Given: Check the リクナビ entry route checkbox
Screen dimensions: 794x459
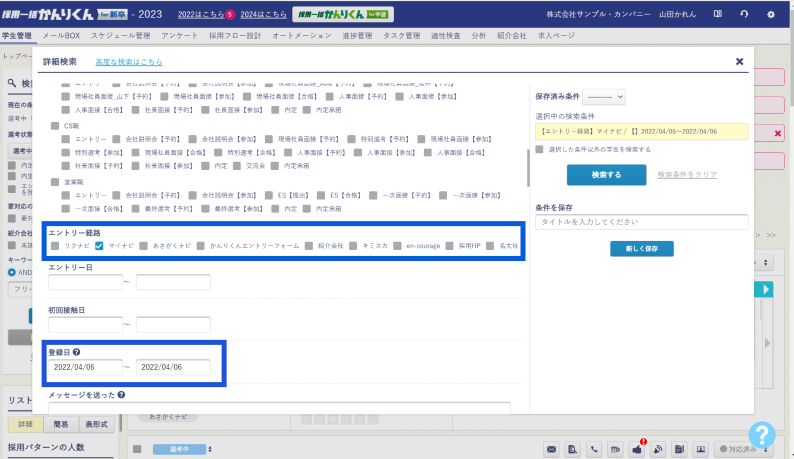Looking at the screenshot, I should [54, 245].
